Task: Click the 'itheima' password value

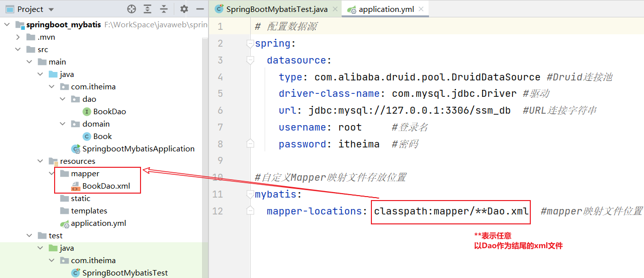Action: [x=359, y=144]
